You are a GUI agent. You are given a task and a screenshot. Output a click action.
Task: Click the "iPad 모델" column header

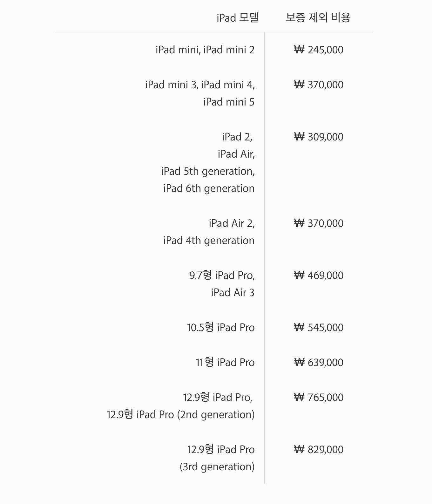238,18
